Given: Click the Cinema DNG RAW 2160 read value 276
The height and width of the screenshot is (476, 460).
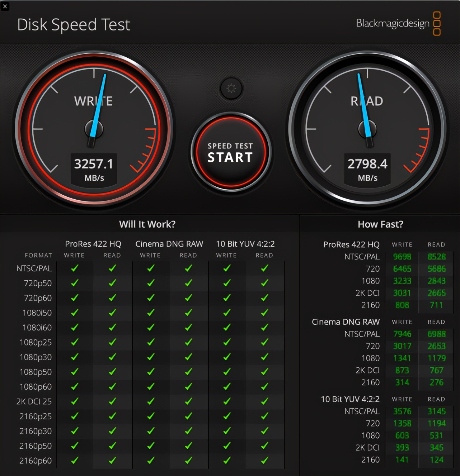Looking at the screenshot, I should coord(436,382).
